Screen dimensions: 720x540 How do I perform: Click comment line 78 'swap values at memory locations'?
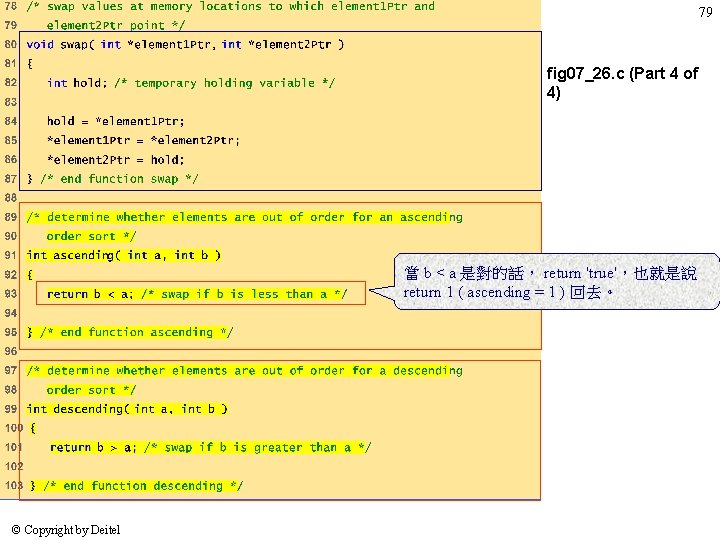point(231,6)
